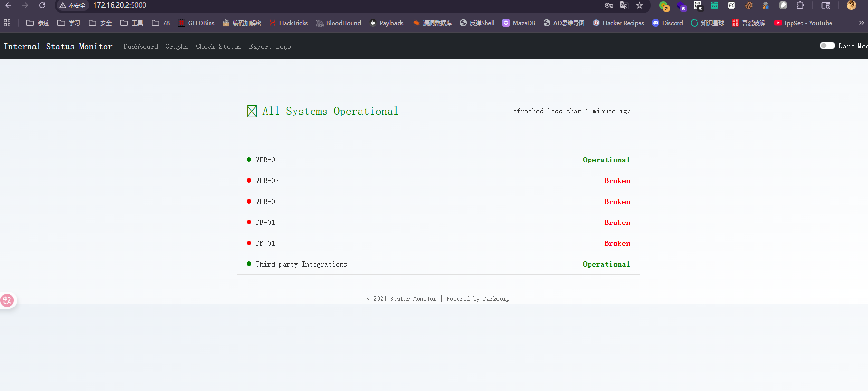
Task: Open the Dashboard nav link
Action: pyautogui.click(x=141, y=47)
